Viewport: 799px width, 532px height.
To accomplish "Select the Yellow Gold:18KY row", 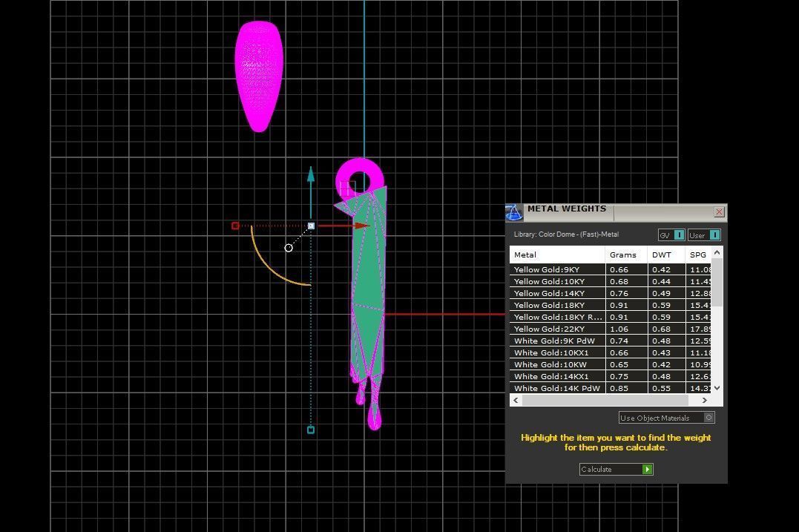I will click(x=610, y=305).
